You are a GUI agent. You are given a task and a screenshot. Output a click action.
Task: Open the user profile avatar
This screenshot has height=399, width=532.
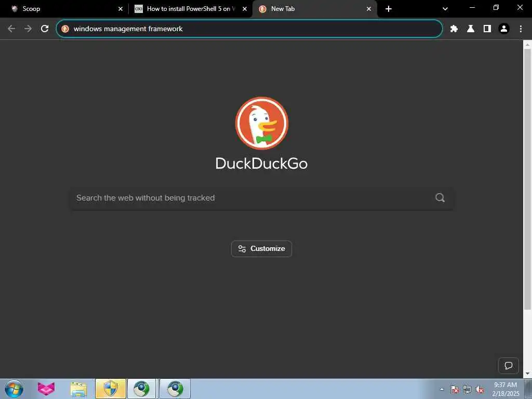[x=504, y=29]
